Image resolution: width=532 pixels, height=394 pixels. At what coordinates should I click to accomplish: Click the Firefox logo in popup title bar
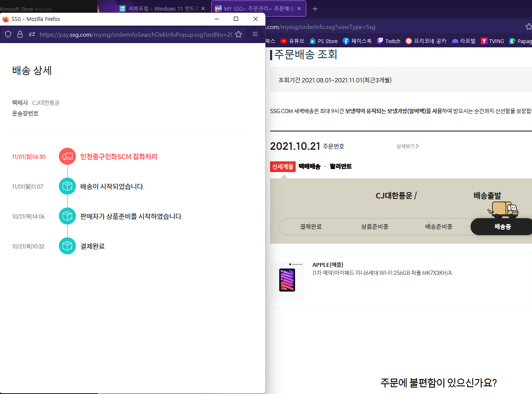point(6,19)
